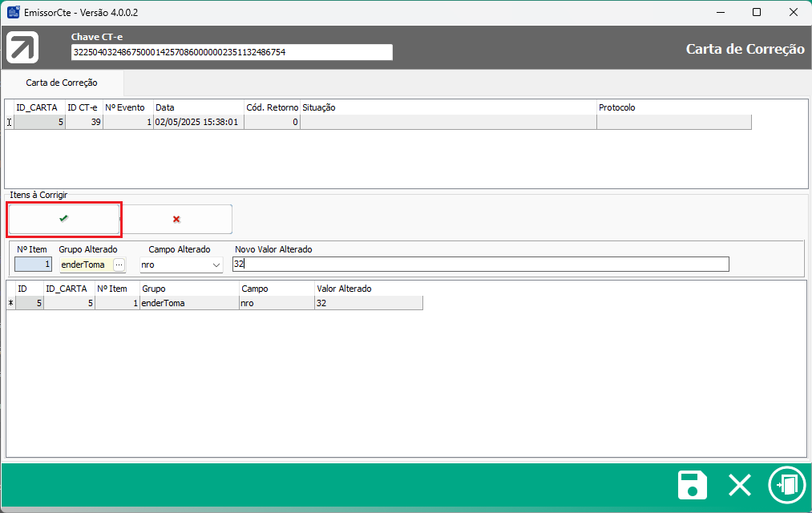The width and height of the screenshot is (812, 513).
Task: Maximize the EmissorCte window
Action: [x=757, y=12]
